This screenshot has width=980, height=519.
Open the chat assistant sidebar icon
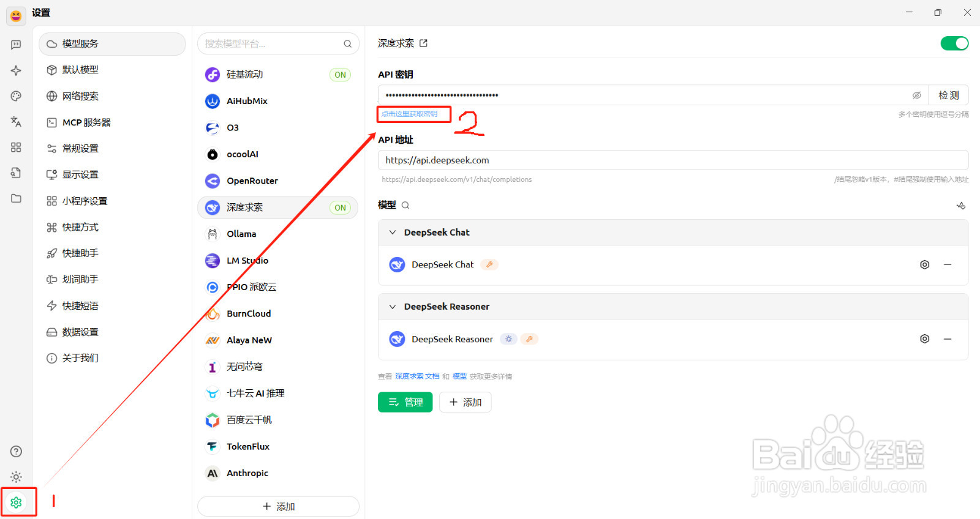16,45
